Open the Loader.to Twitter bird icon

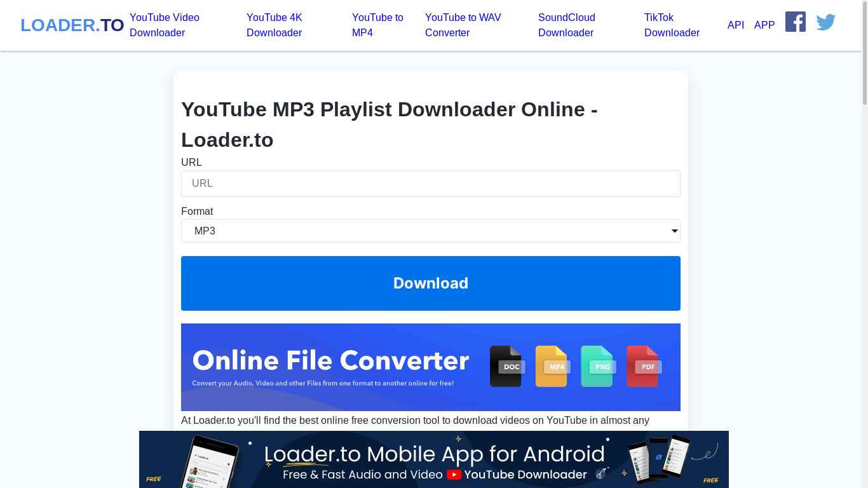826,23
